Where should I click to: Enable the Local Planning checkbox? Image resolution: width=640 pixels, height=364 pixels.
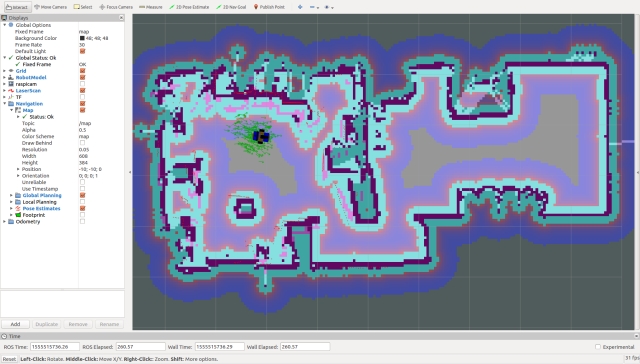click(x=82, y=202)
